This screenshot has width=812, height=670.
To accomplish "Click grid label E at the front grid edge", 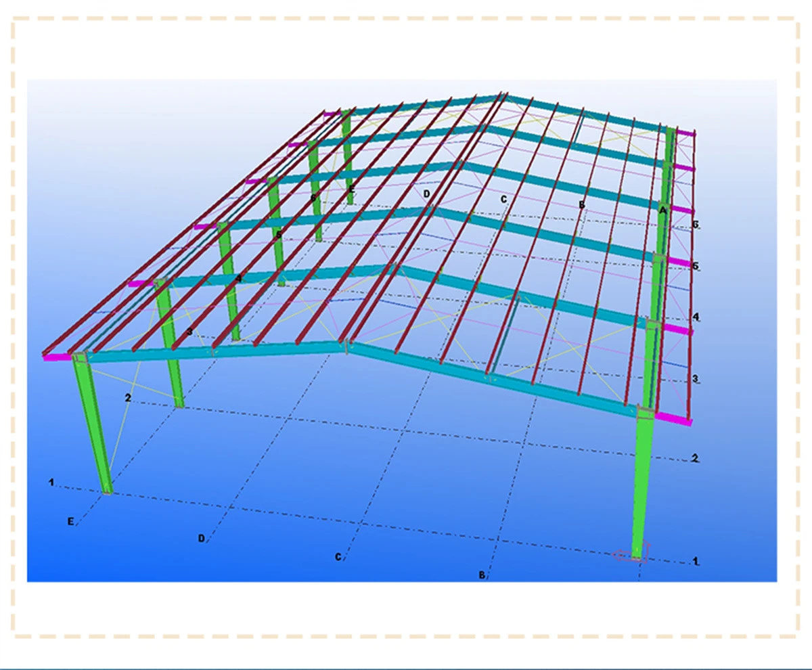I will pos(70,521).
